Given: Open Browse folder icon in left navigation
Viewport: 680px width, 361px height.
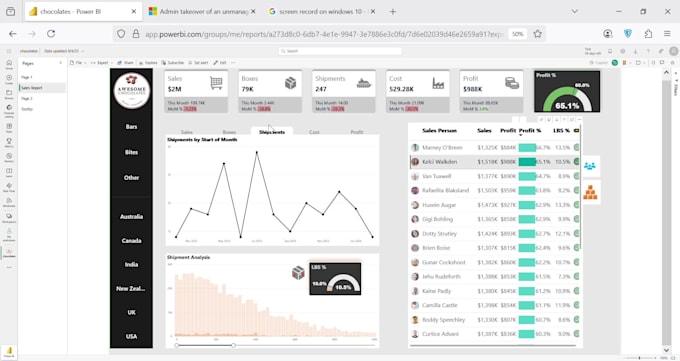Looking at the screenshot, I should 9,95.
